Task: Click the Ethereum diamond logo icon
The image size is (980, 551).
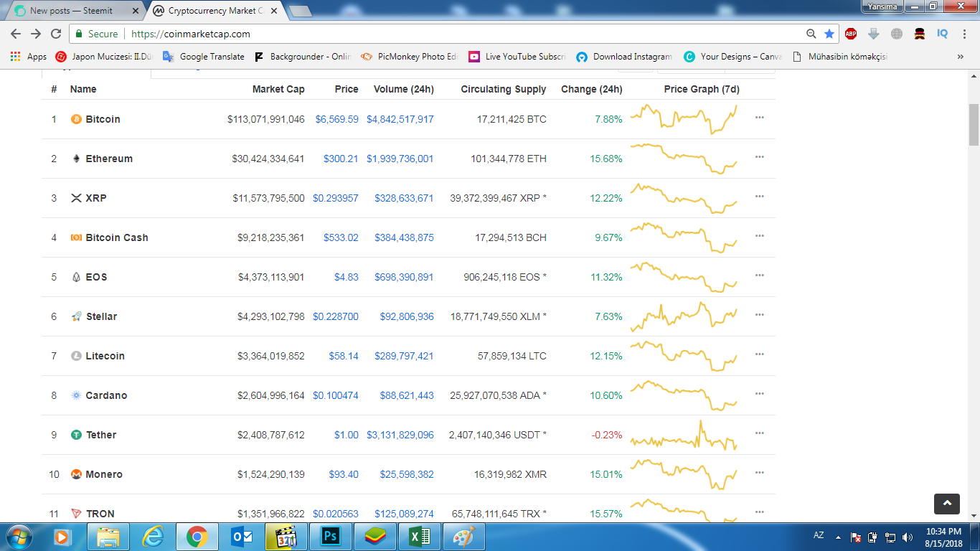Action: point(76,159)
